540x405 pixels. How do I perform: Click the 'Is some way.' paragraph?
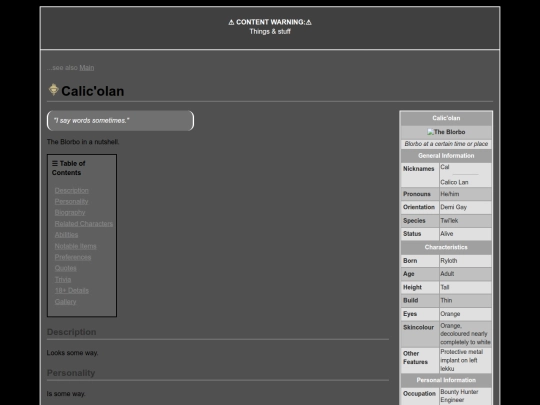(x=66, y=394)
